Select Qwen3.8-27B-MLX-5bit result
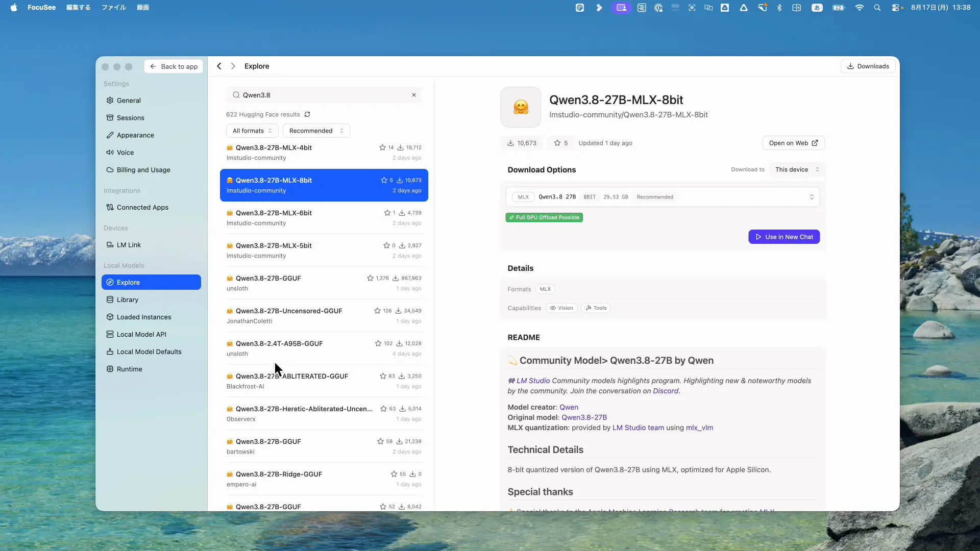980x551 pixels. click(x=324, y=251)
